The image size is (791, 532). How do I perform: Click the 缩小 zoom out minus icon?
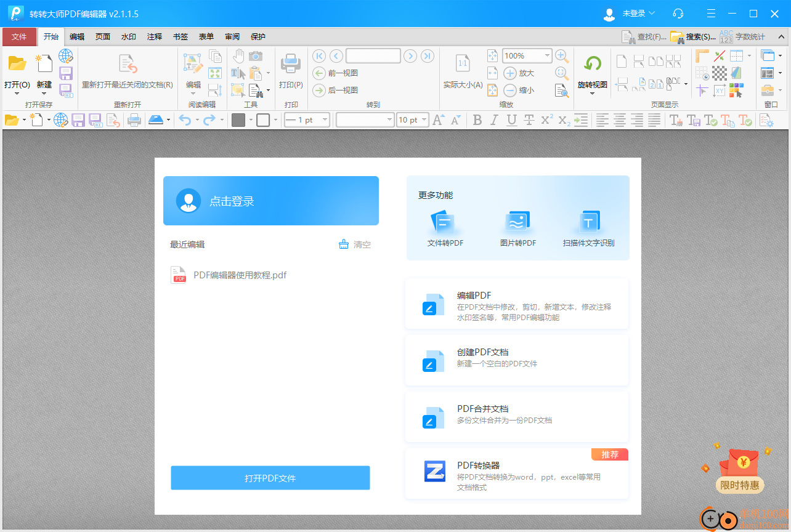pos(510,91)
